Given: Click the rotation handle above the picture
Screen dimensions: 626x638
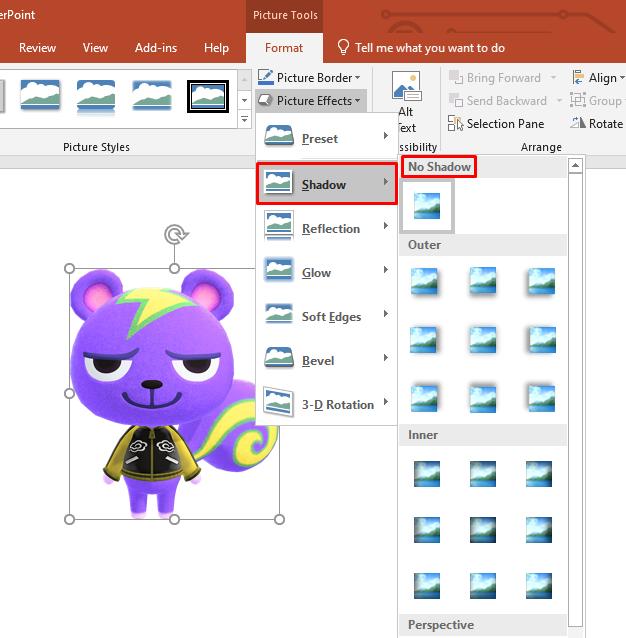Looking at the screenshot, I should coord(176,235).
